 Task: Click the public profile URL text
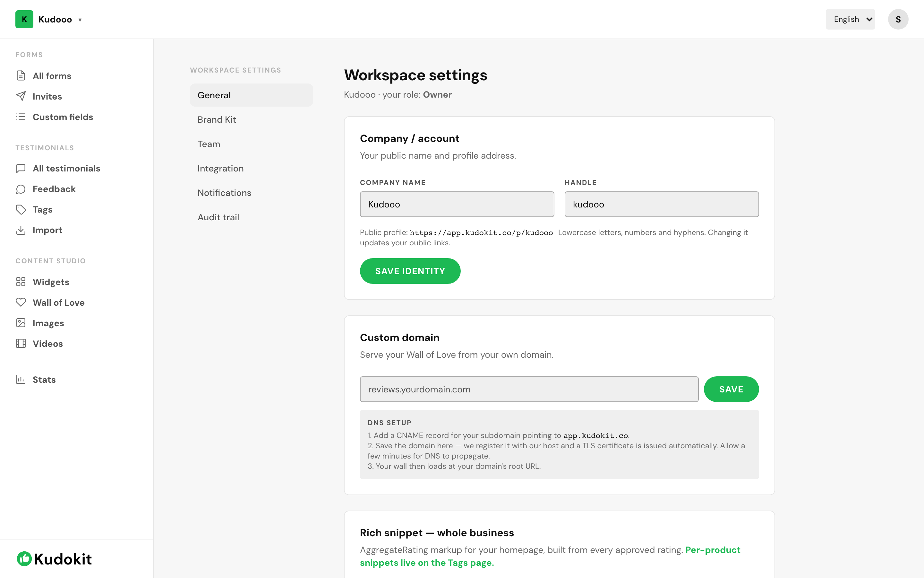(481, 232)
